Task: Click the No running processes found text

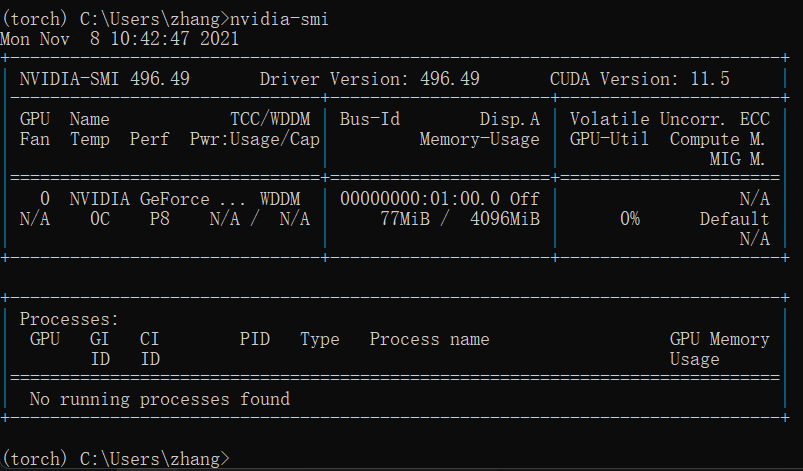Action: click(x=160, y=399)
